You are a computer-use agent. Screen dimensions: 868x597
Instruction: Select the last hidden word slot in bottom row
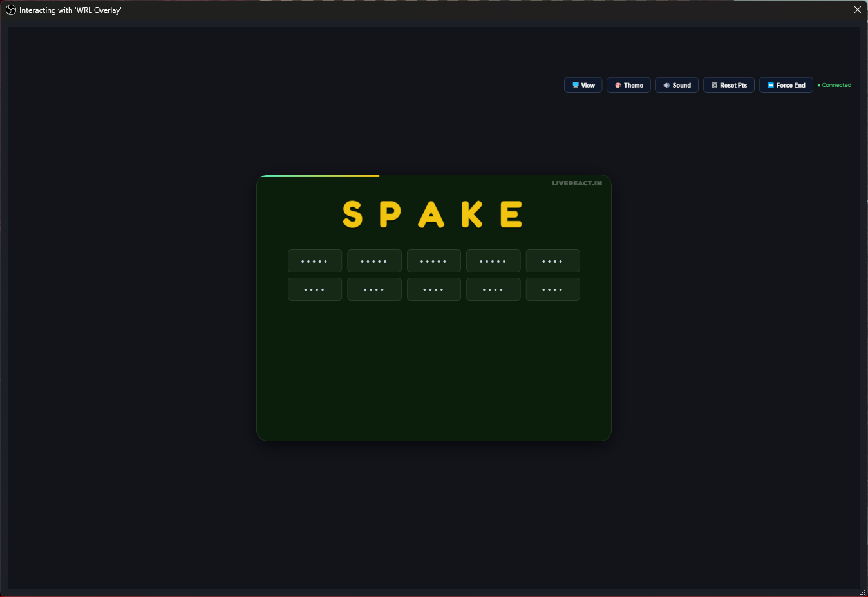[x=552, y=289]
